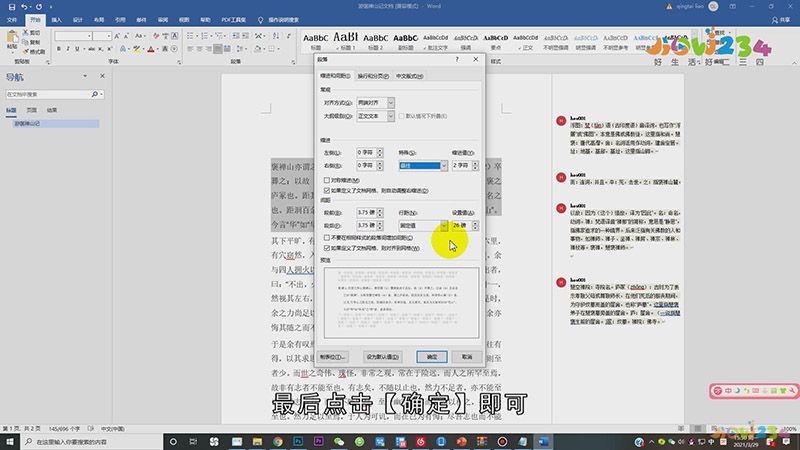Toggle Italic formatting
The width and height of the screenshot is (800, 450).
pos(68,49)
